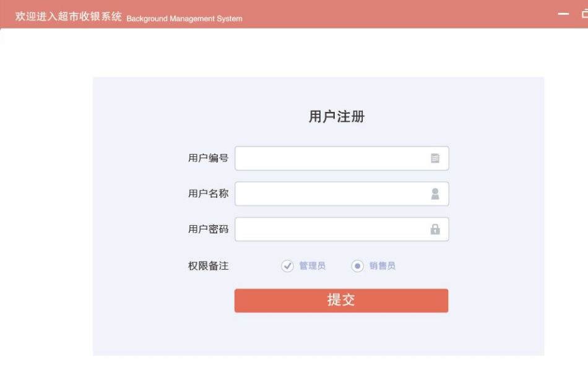
Task: Click the 用户编号 field label
Action: click(x=208, y=158)
